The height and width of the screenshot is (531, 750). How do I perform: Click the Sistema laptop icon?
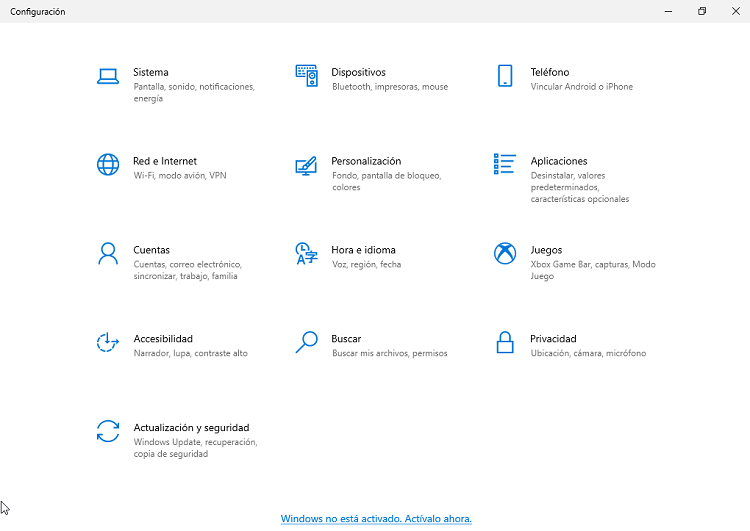(x=107, y=76)
